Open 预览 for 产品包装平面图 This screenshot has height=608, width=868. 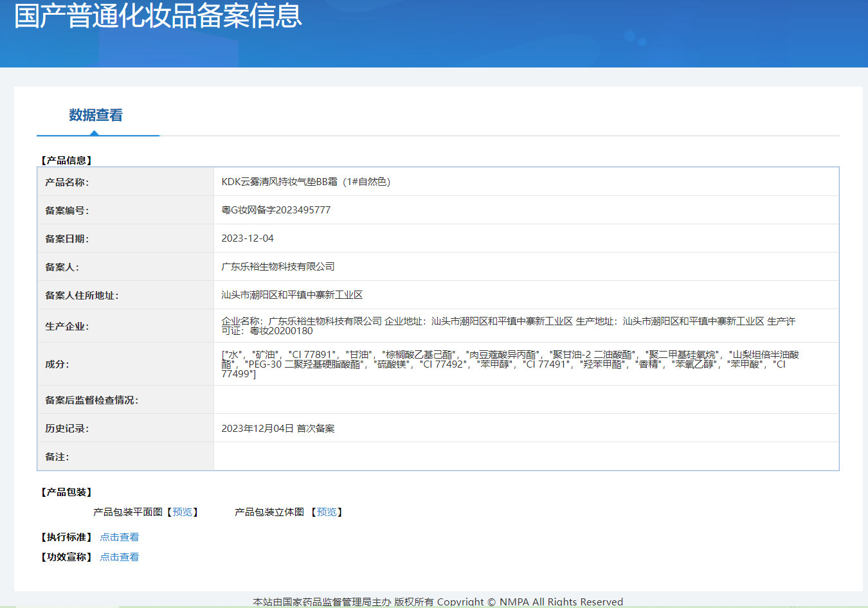coord(182,512)
